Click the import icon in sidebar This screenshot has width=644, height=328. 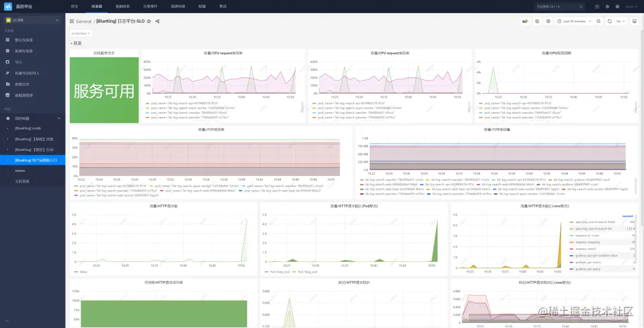pyautogui.click(x=7, y=62)
